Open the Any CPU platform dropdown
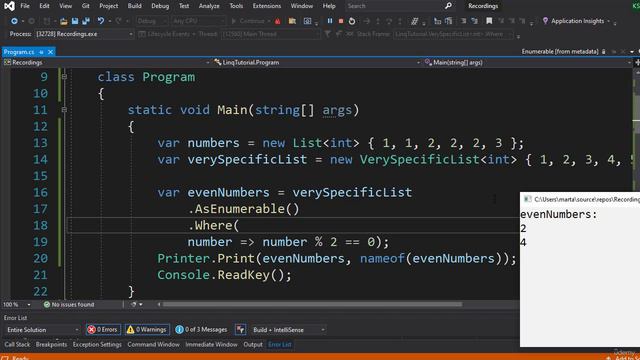The image size is (640, 360). pos(198,21)
